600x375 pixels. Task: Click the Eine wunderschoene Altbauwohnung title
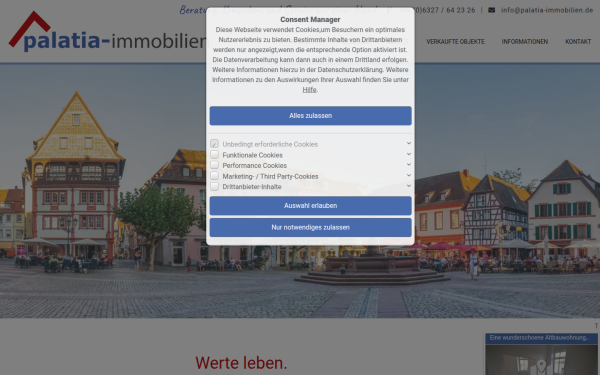coord(539,338)
